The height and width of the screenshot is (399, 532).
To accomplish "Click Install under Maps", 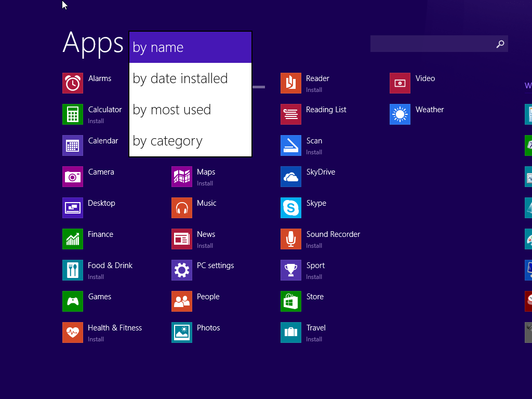I will click(x=205, y=183).
